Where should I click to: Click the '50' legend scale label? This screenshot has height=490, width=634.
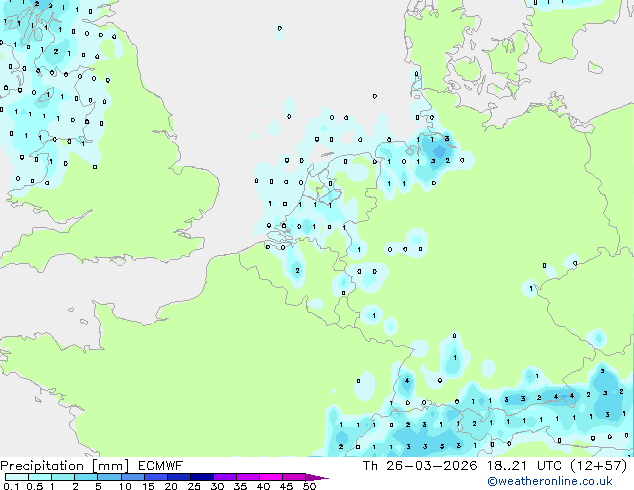point(309,486)
